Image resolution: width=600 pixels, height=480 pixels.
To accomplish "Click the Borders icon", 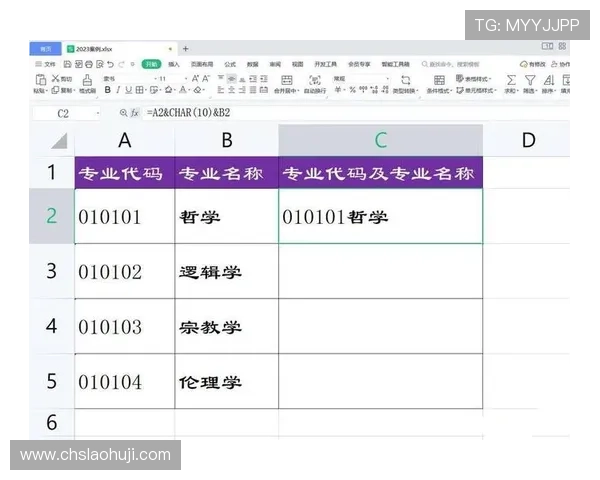I will [x=139, y=90].
